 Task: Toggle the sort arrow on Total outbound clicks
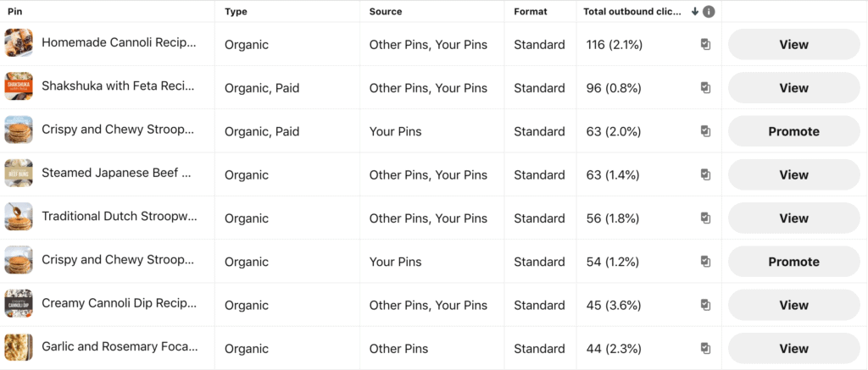click(x=695, y=12)
